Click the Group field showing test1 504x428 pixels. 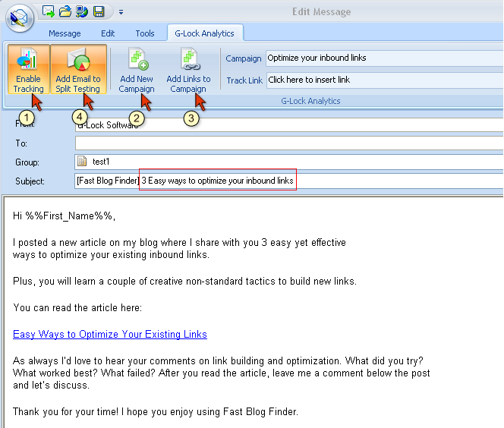coord(289,162)
